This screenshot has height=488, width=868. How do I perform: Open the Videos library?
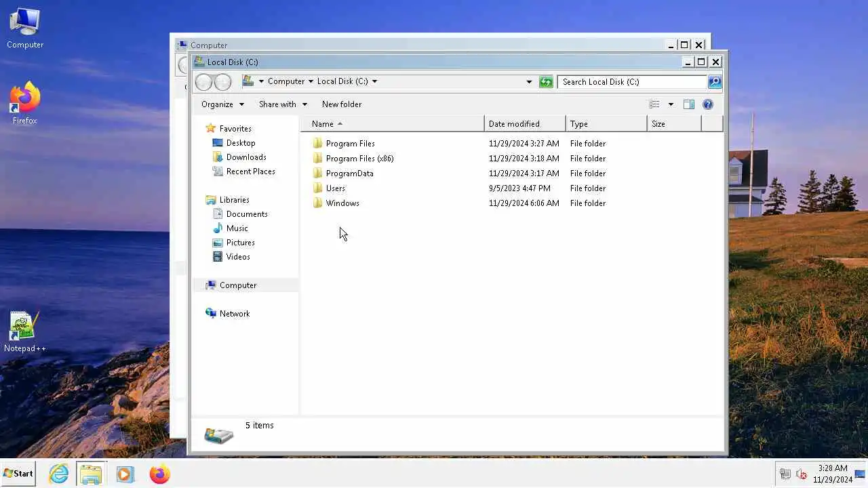tap(238, 257)
